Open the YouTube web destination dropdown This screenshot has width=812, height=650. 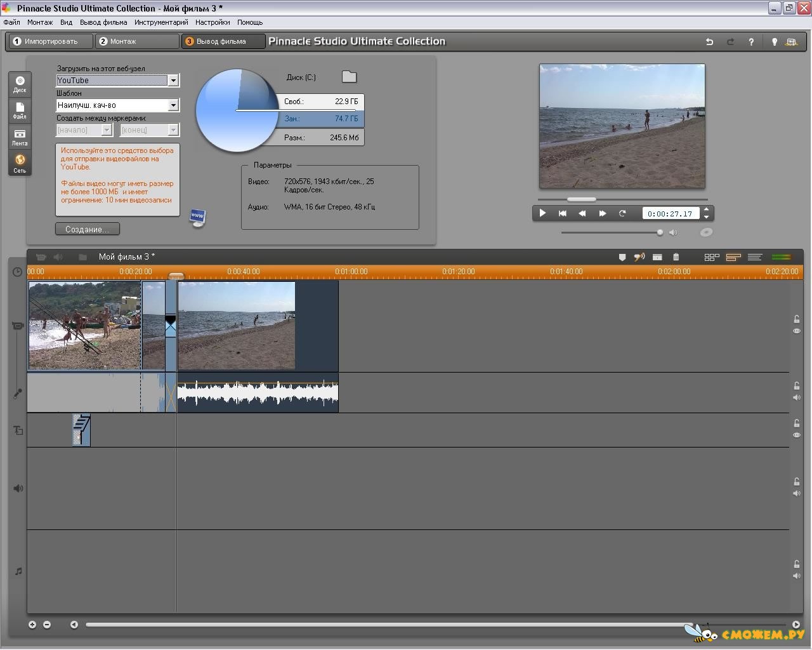click(x=173, y=80)
